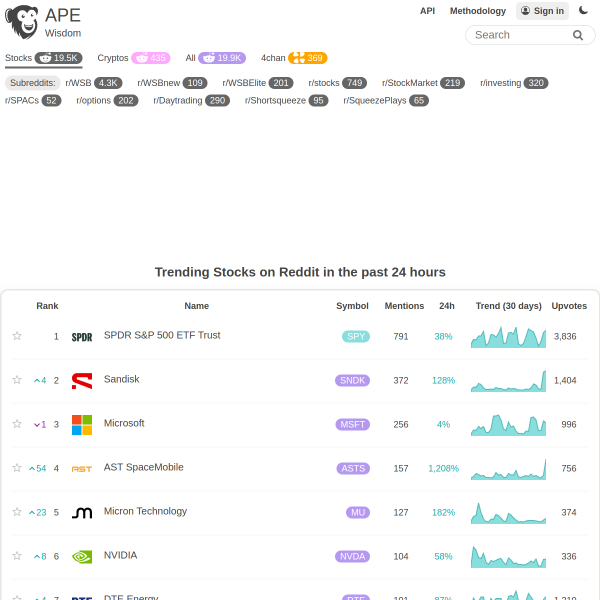Click the Sandisk company logo
600x600 pixels.
click(82, 381)
